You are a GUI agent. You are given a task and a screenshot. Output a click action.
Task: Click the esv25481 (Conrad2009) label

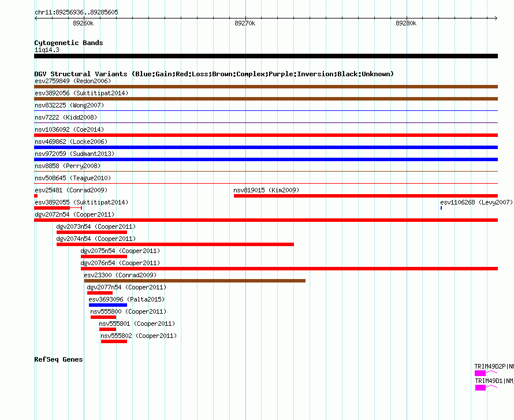[71, 190]
